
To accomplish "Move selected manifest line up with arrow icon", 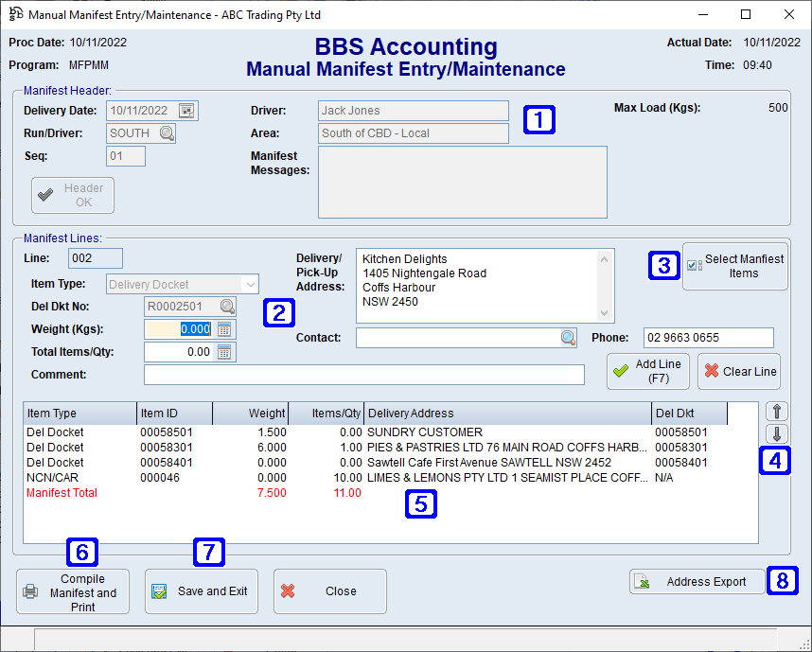I will [775, 412].
